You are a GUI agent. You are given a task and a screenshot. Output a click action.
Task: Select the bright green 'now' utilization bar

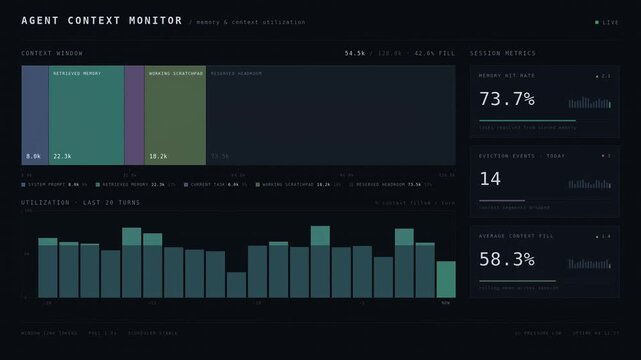446,280
